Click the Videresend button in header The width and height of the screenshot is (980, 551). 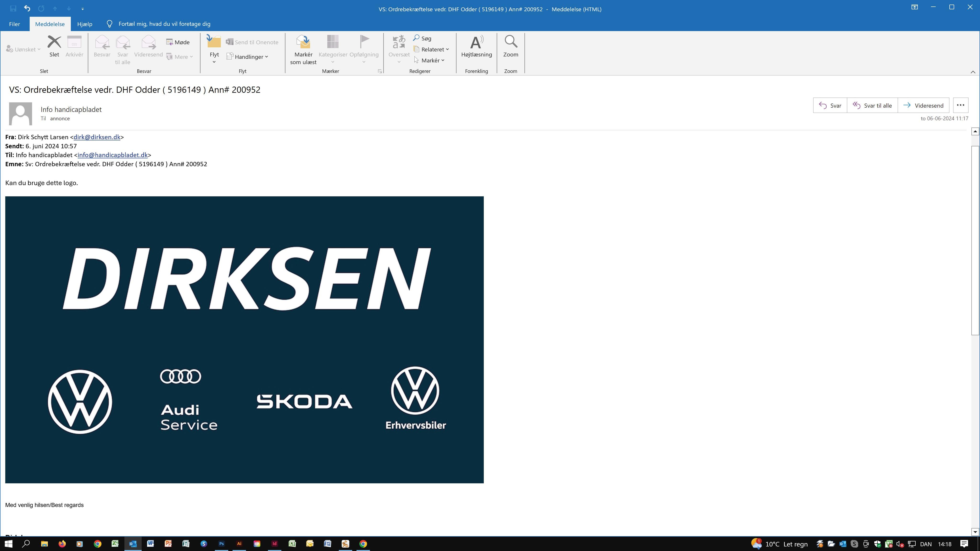click(923, 106)
